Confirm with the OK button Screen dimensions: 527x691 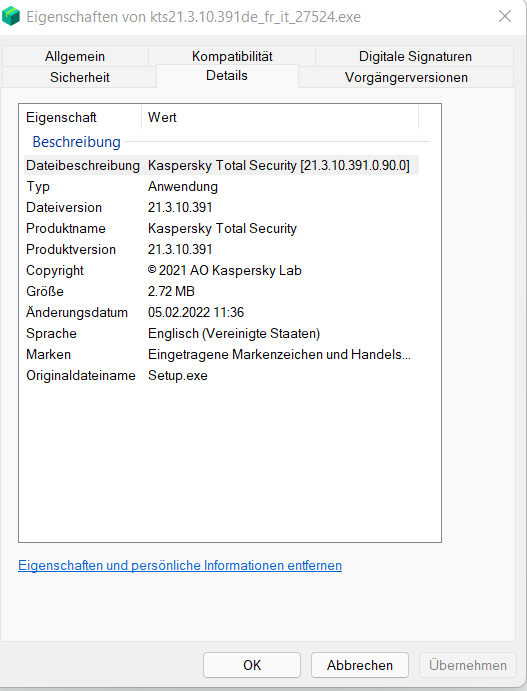(252, 665)
